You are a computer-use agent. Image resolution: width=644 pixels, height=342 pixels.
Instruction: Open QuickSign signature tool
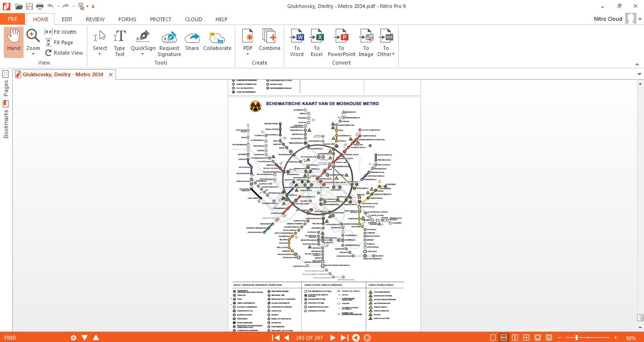143,39
